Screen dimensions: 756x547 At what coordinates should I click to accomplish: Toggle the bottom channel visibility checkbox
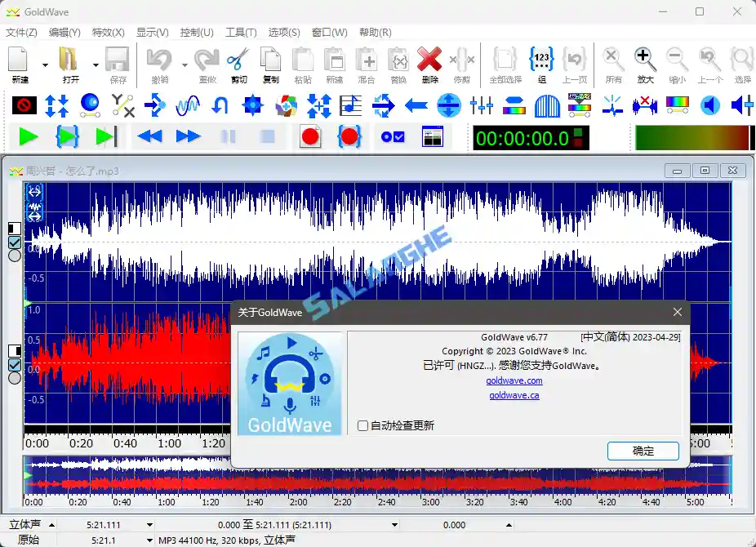pos(14,366)
